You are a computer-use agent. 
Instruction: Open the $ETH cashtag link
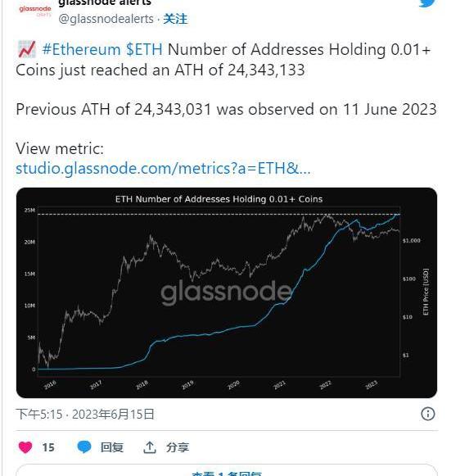coord(144,49)
